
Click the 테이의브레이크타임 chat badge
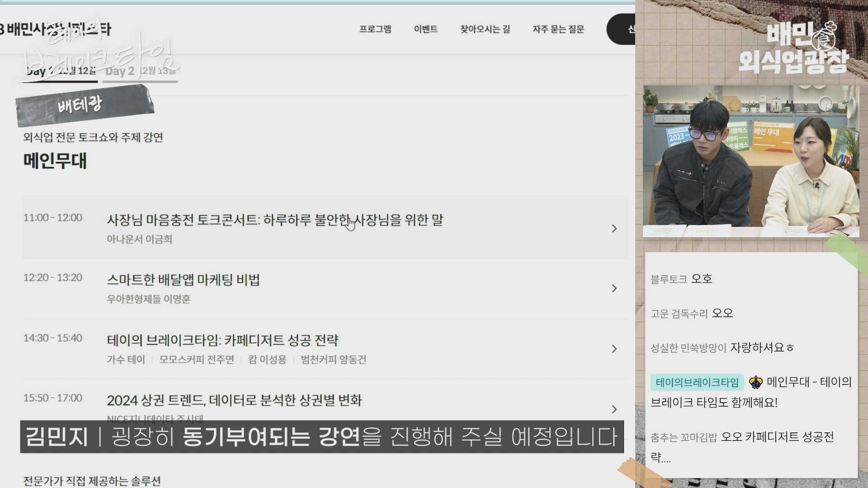(697, 383)
